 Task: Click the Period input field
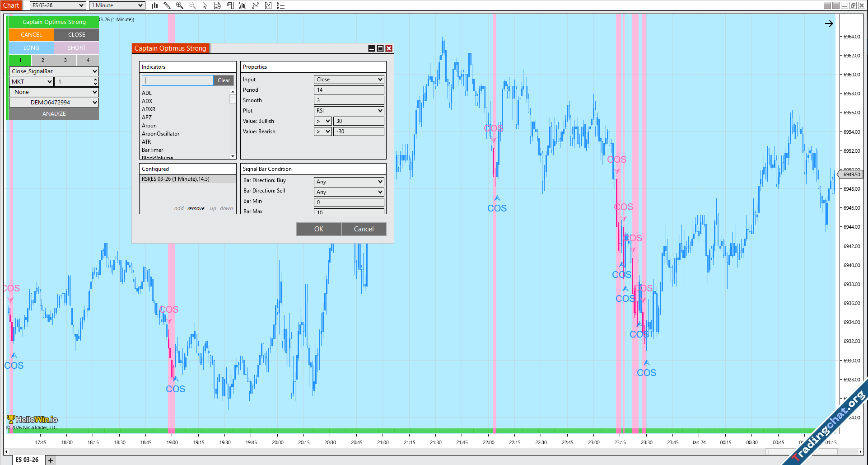pyautogui.click(x=349, y=90)
